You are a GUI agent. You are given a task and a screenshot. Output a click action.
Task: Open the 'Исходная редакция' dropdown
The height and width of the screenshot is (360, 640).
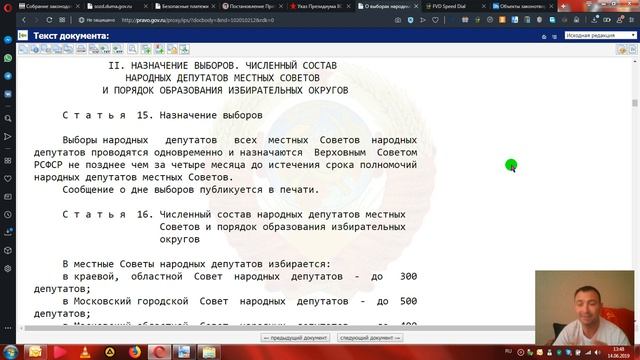tap(600, 36)
